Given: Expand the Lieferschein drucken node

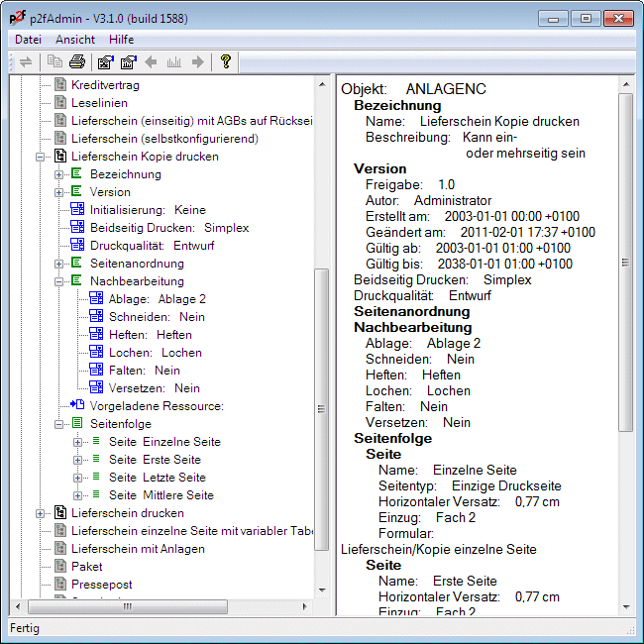Looking at the screenshot, I should point(41,513).
